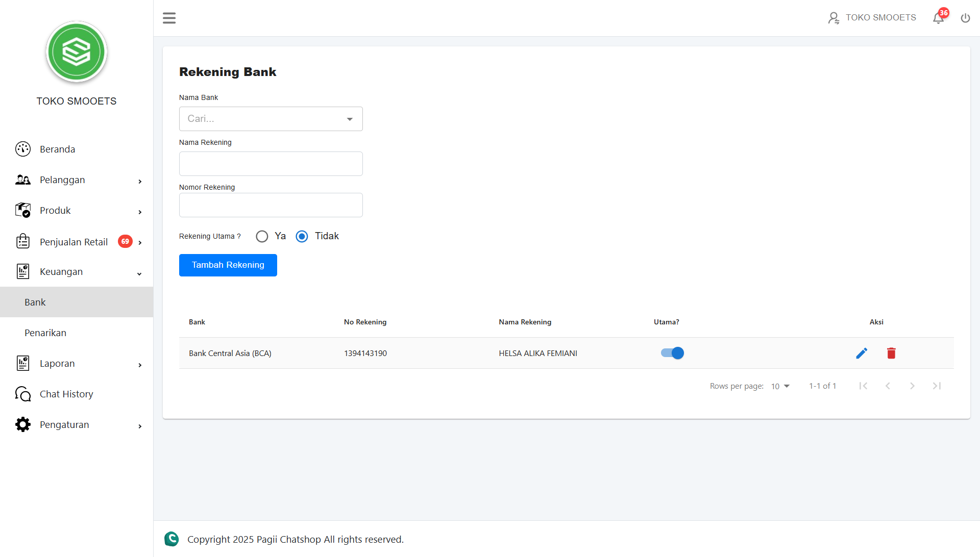Click the Beranda dashboard icon
Screen dimensions: 980x557
(23, 149)
